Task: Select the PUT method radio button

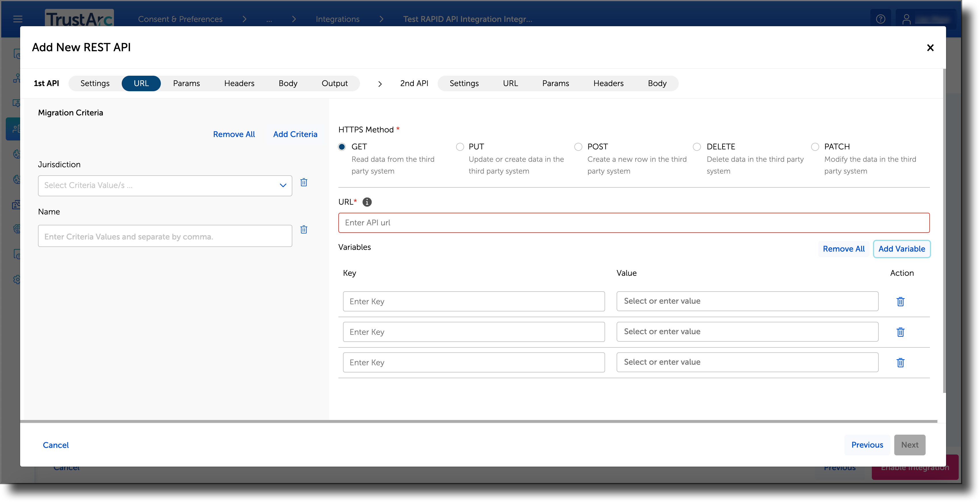Action: point(460,147)
